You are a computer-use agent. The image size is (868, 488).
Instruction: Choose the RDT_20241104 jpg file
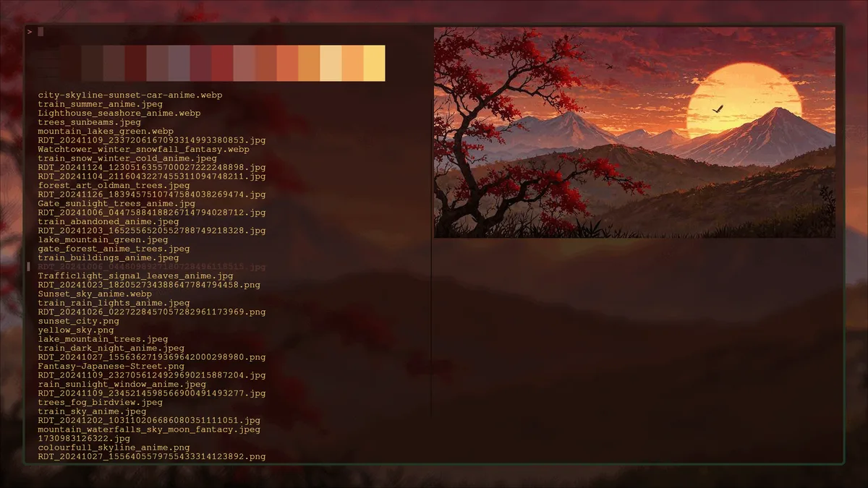[x=152, y=176]
